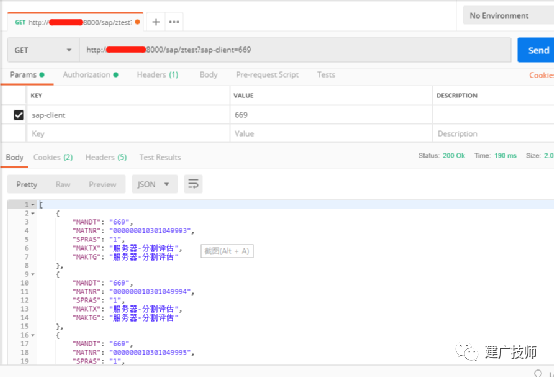Click the request URL input field
The width and height of the screenshot is (554, 377).
(295, 50)
